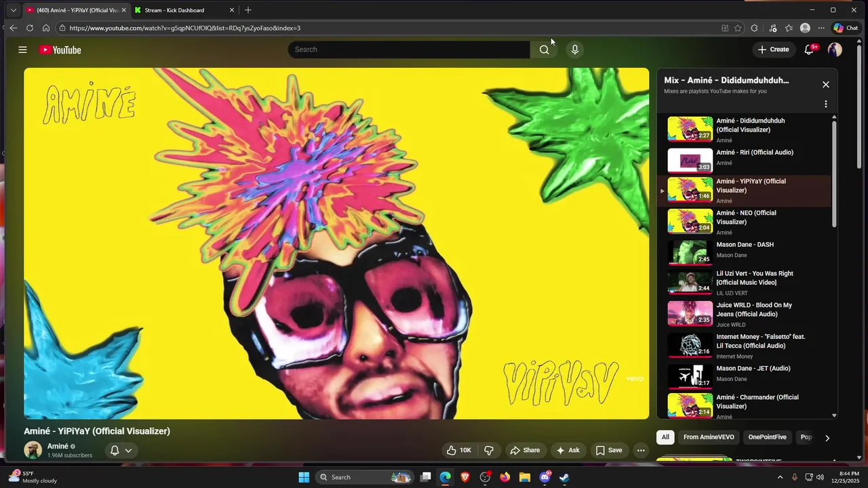The image size is (868, 488).
Task: Close the Mix playlist panel
Action: point(825,85)
